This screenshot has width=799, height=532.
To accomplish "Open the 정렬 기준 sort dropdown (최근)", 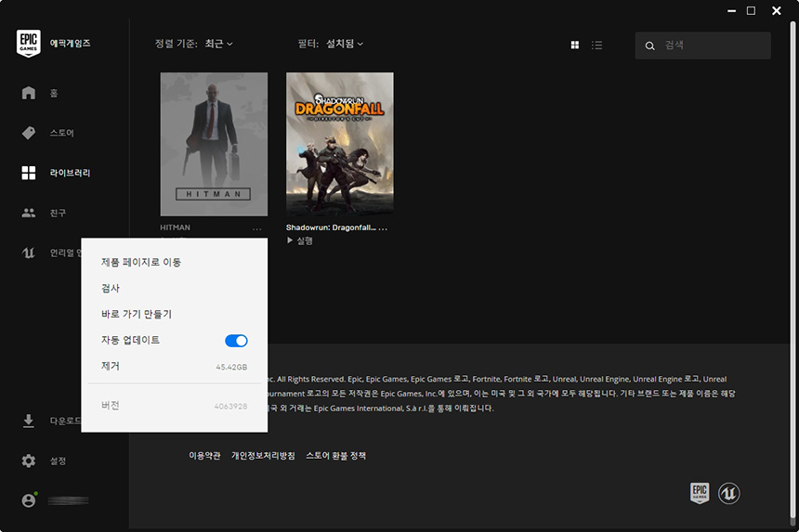I will [x=219, y=44].
